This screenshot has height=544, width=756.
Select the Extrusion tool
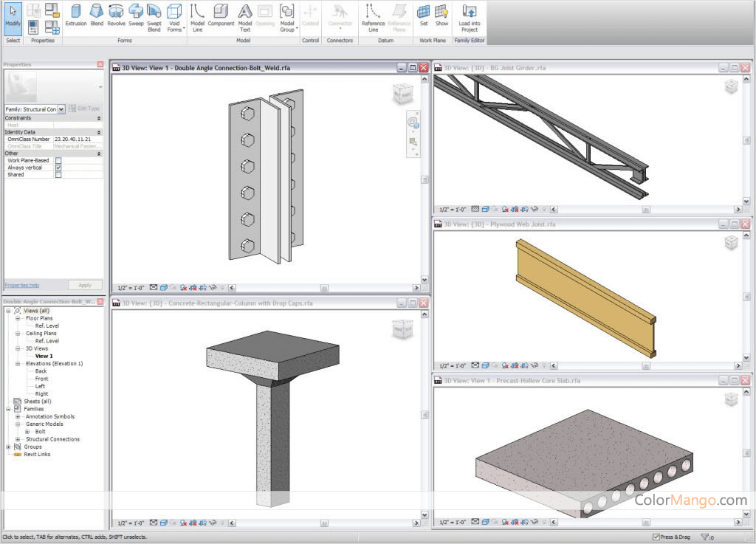click(x=76, y=16)
